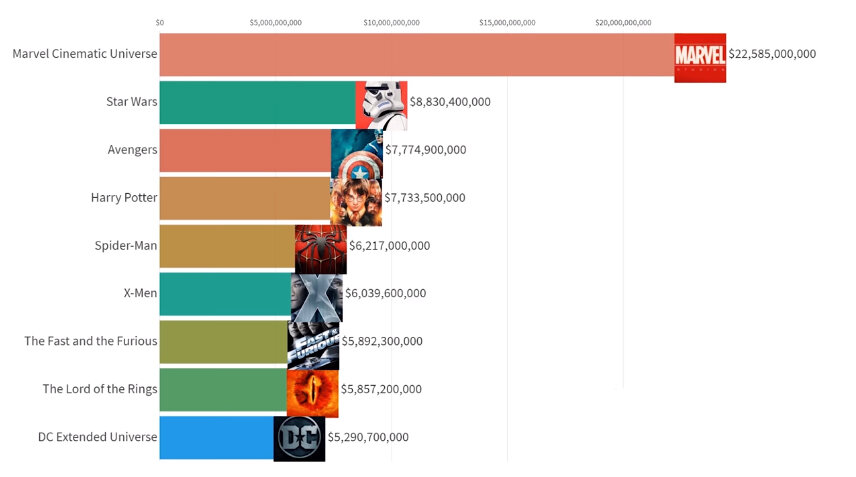Click the Harry Potter poster image
The width and height of the screenshot is (856, 477).
[x=356, y=201]
